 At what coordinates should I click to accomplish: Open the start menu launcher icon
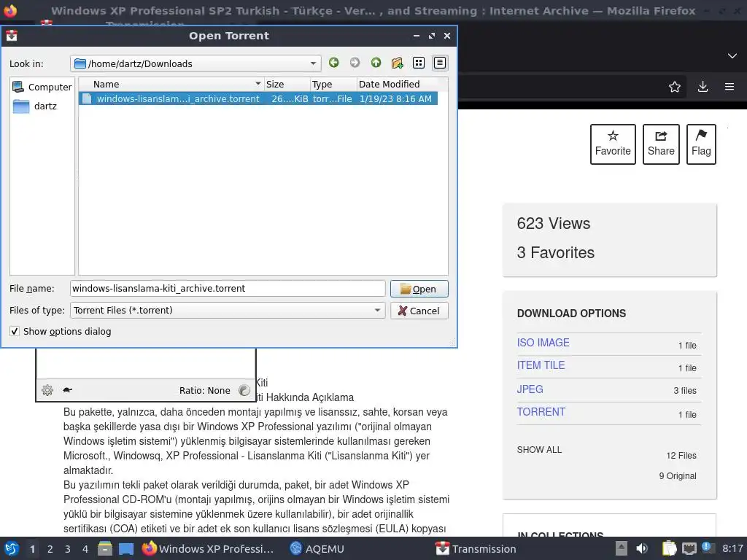click(12, 548)
